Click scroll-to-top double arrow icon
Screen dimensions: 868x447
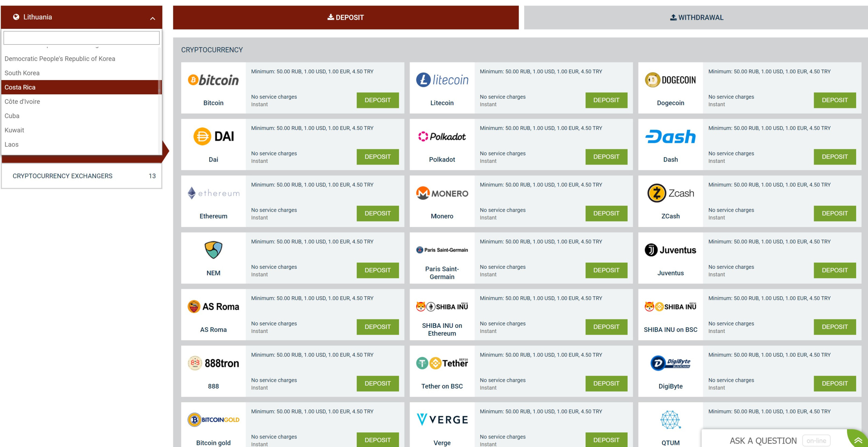pyautogui.click(x=858, y=440)
